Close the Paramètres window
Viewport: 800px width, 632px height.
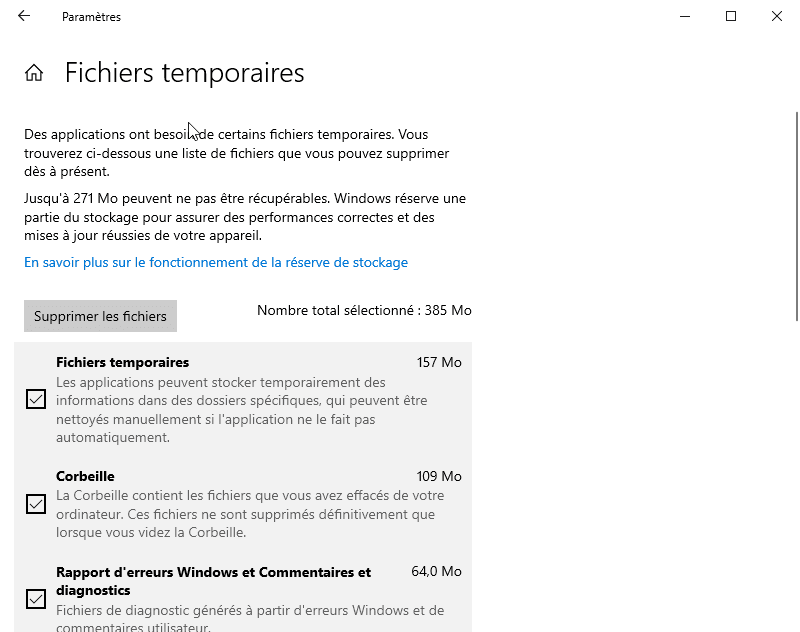point(777,16)
